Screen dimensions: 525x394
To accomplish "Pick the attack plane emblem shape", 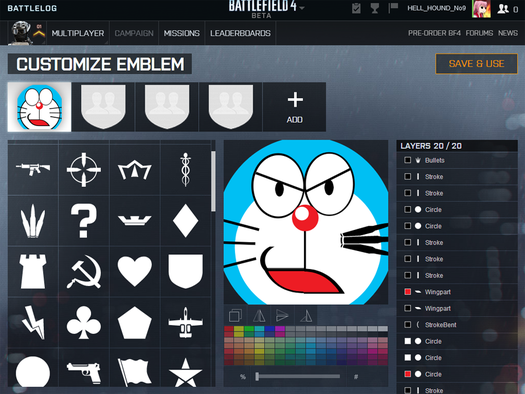I will 185,323.
